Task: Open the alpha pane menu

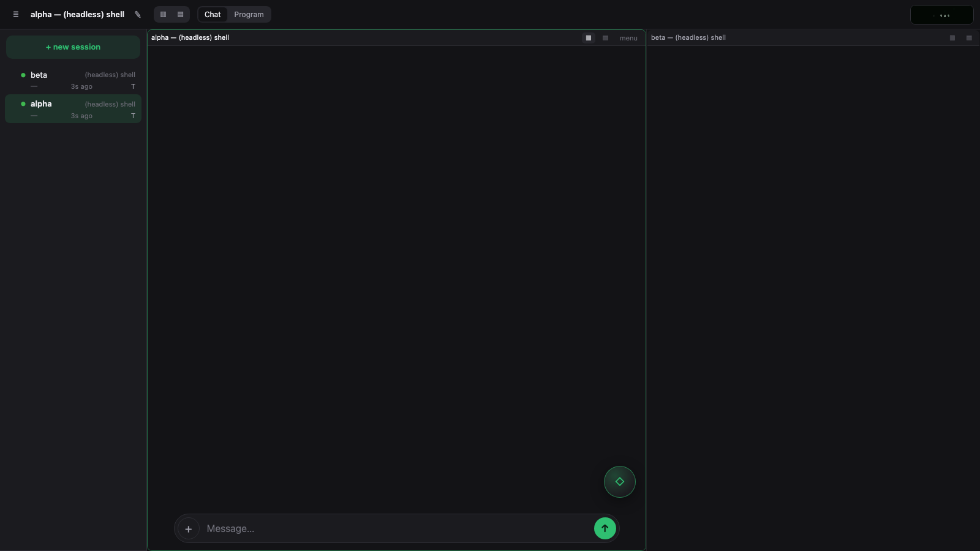Action: point(628,38)
